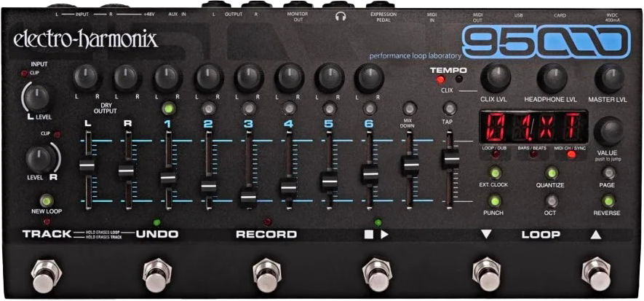Image resolution: width=644 pixels, height=301 pixels.
Task: Grab the dry output R fader
Action: pyautogui.click(x=127, y=171)
